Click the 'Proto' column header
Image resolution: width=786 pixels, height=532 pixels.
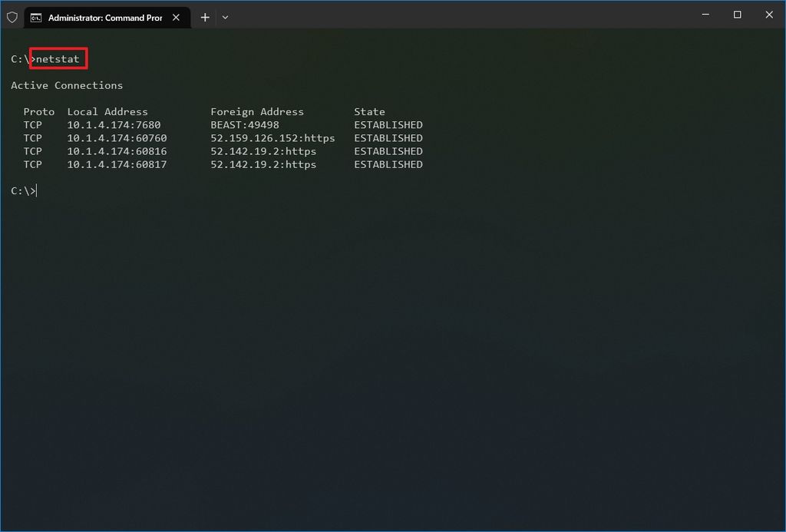[38, 111]
